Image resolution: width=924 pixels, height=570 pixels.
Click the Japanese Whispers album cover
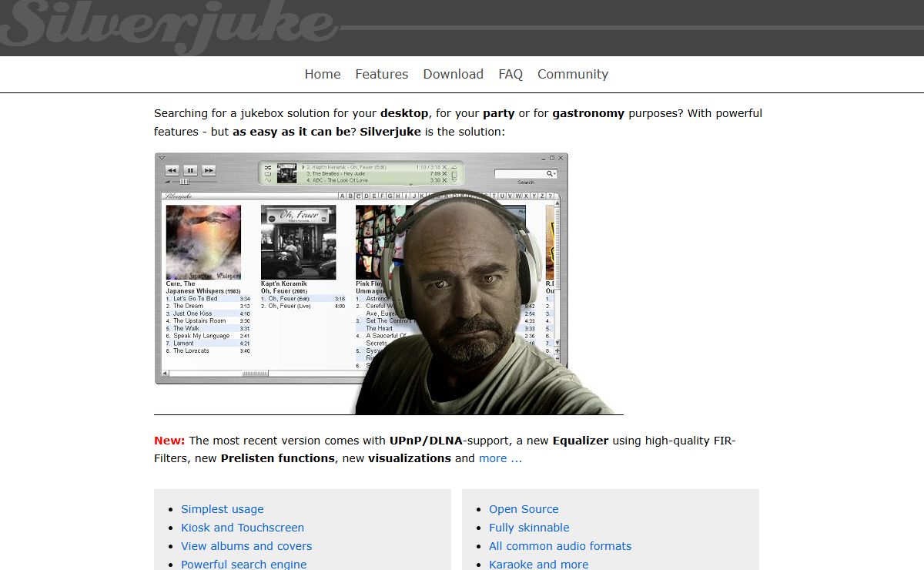[x=203, y=242]
